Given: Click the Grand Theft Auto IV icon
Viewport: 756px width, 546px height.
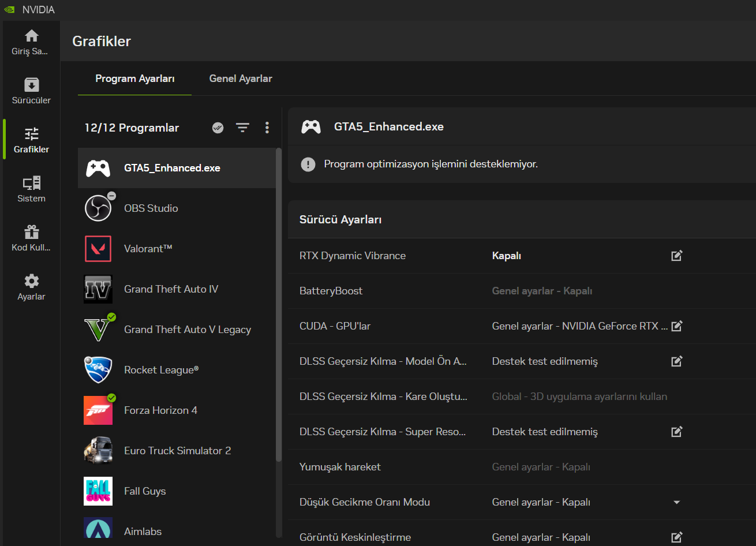Looking at the screenshot, I should click(x=98, y=289).
